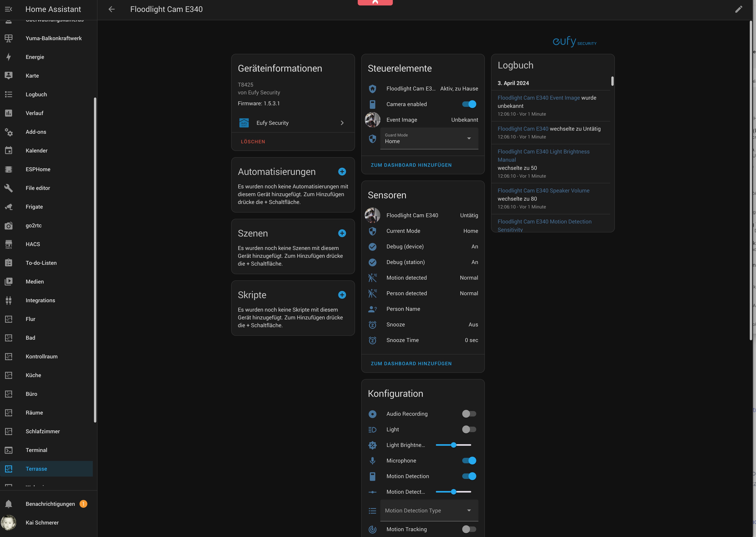Select the ESPHome sidebar item

[38, 169]
